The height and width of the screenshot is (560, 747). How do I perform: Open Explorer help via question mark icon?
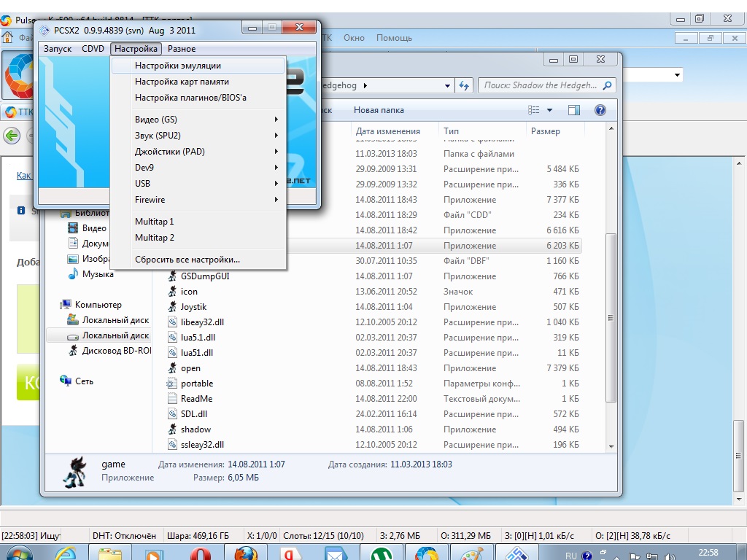click(600, 110)
